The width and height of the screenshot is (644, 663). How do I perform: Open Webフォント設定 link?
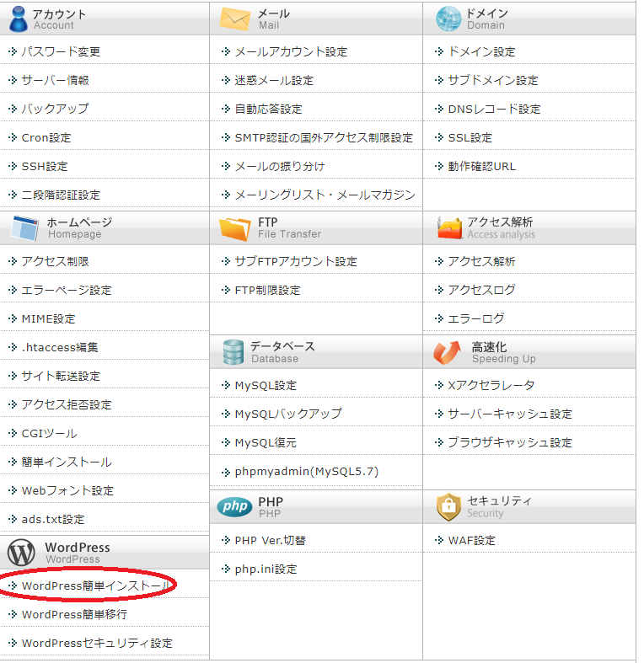click(67, 490)
